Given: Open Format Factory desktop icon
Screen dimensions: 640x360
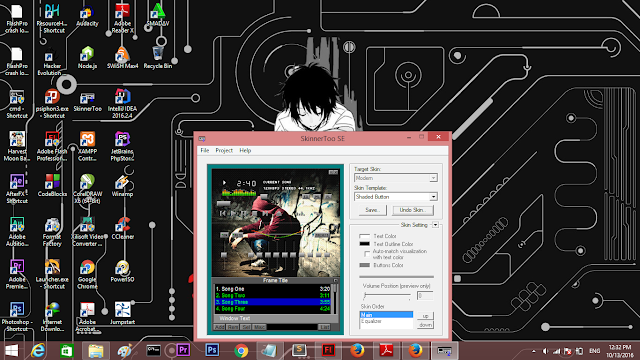Looking at the screenshot, I should (52, 232).
